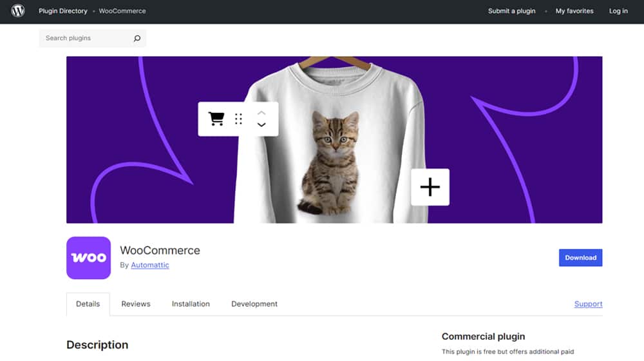Open the Plugin Directory menu item

tap(62, 11)
